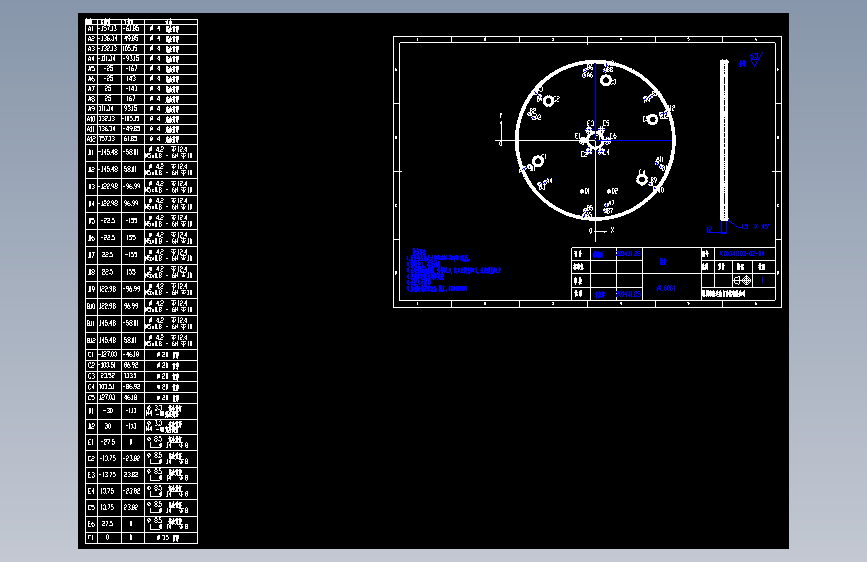This screenshot has height=562, width=867.
Task: Click the first-angle projection symbol in title block
Action: point(741,280)
